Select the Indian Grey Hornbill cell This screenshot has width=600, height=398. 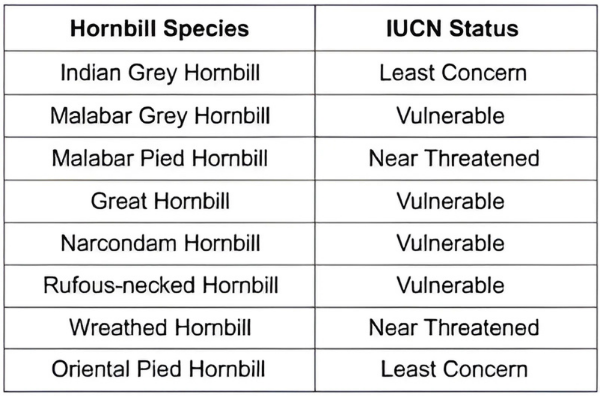pos(160,73)
